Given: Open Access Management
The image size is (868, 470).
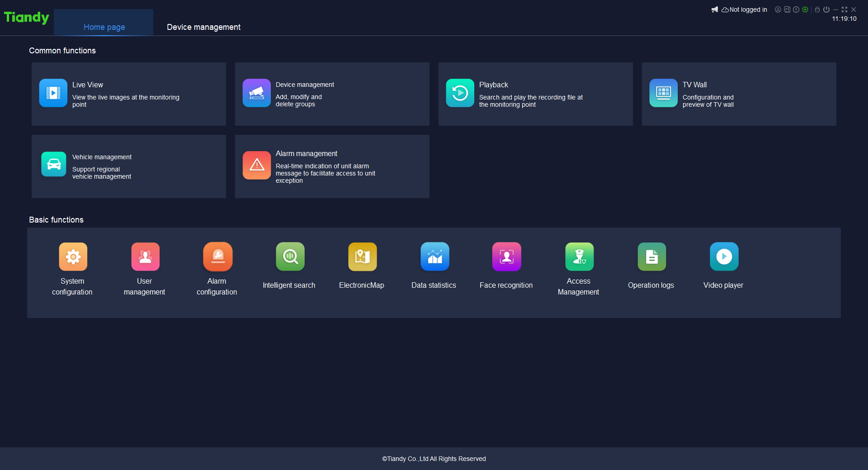Looking at the screenshot, I should [x=579, y=256].
